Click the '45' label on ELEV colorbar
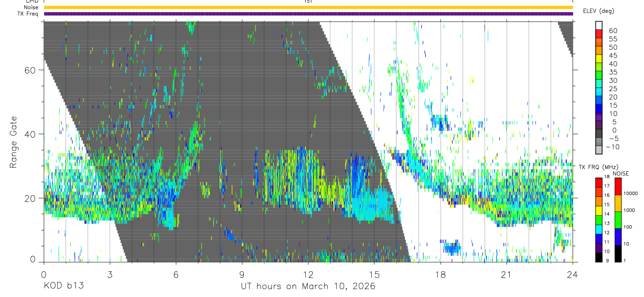 click(613, 56)
